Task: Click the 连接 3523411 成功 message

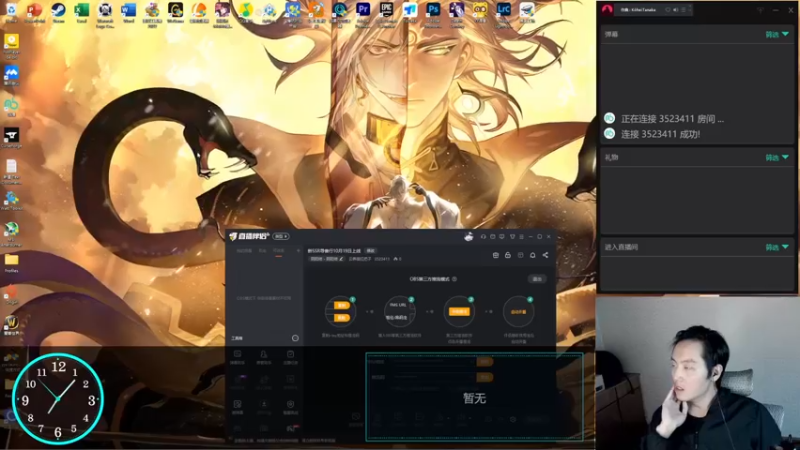Action: pyautogui.click(x=660, y=134)
